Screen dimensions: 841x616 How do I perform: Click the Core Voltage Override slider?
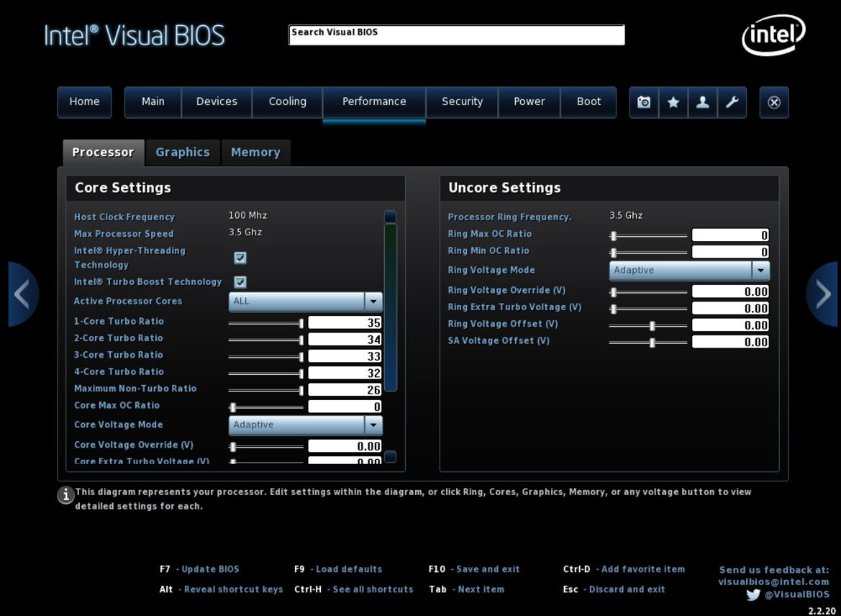click(266, 446)
